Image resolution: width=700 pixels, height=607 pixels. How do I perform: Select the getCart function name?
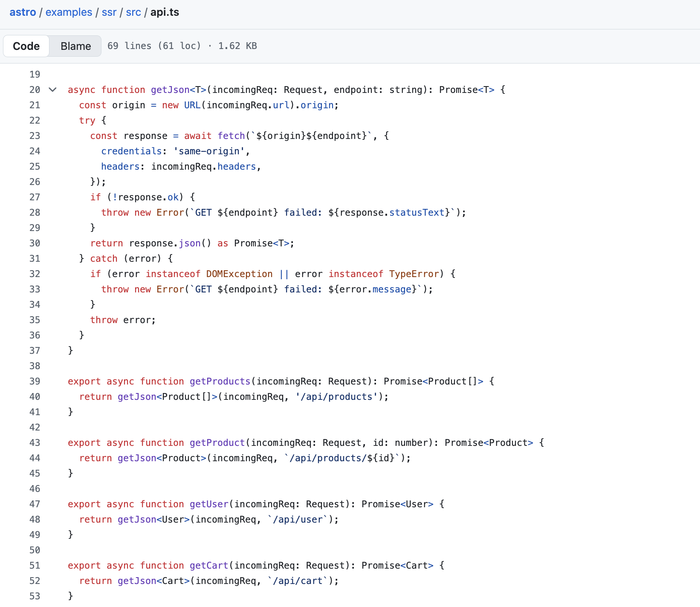coord(209,566)
